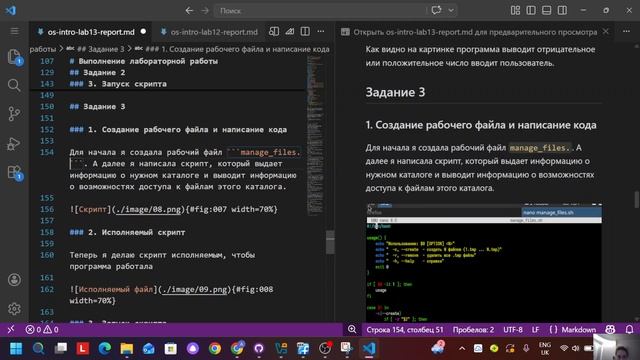Switch to os-intro-lab12-report.md tab
This screenshot has height=360, width=640.
pos(209,32)
